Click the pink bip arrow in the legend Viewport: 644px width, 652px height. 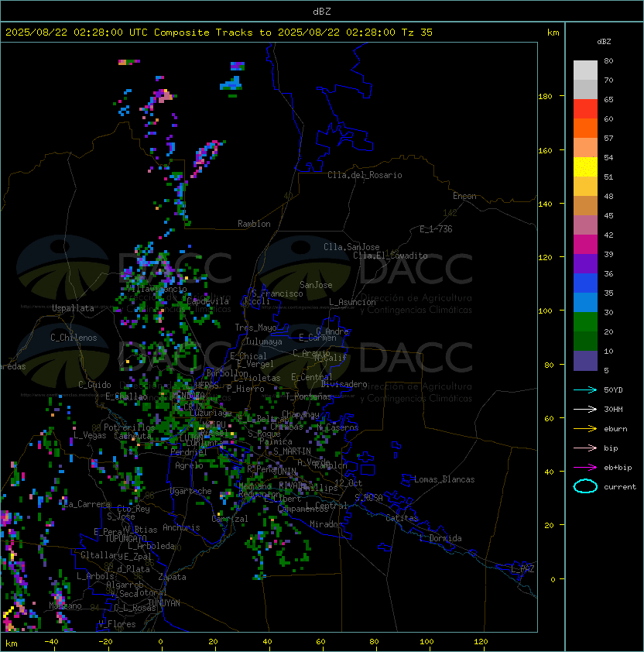pos(585,448)
